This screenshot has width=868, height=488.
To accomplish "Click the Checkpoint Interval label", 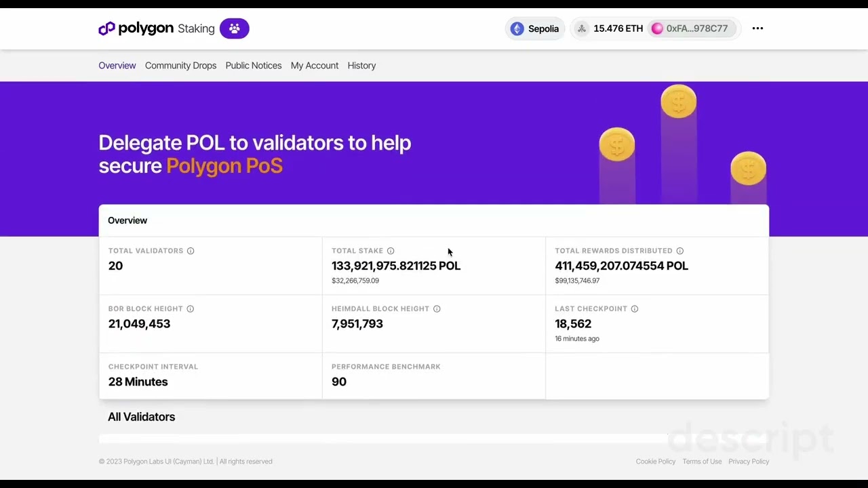I will 153,367.
